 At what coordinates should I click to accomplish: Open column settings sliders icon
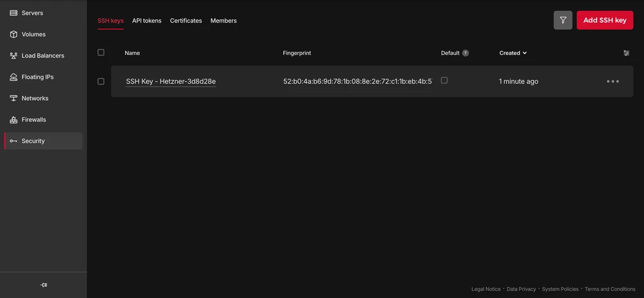[x=626, y=53]
